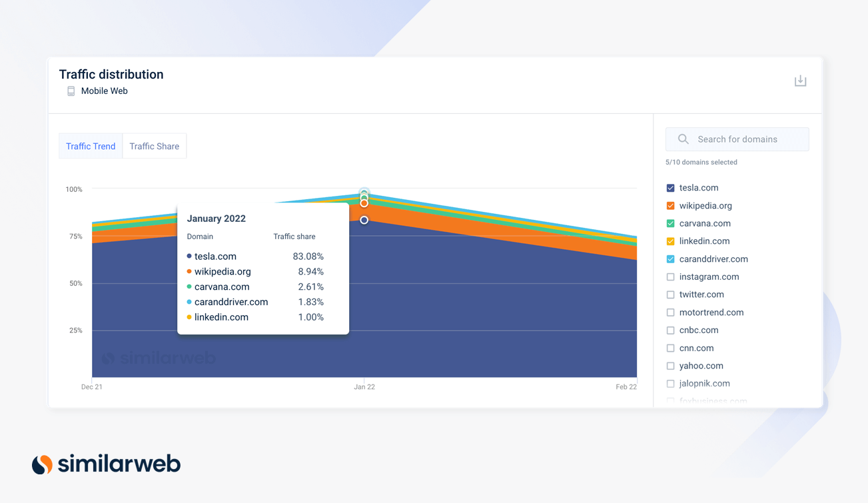
Task: Check the twitter.com checkbox
Action: pyautogui.click(x=671, y=294)
